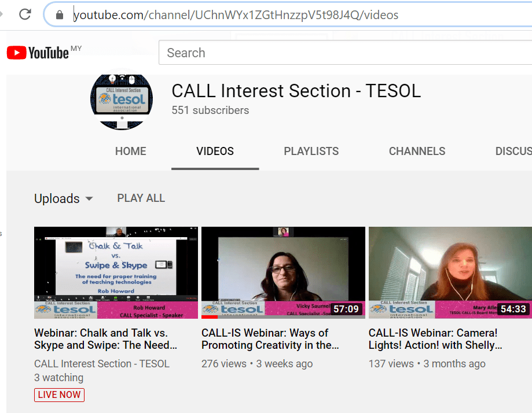Click PLAY ALL button
This screenshot has height=413, width=532.
pyautogui.click(x=141, y=198)
